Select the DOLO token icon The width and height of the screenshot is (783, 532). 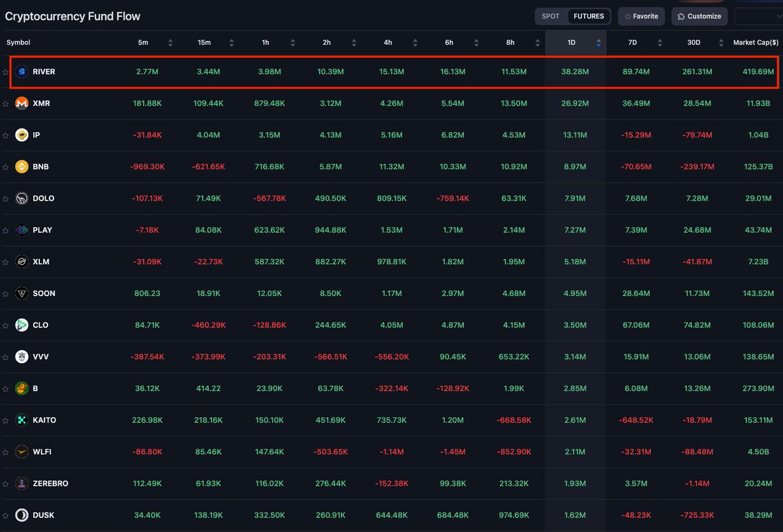coord(21,198)
